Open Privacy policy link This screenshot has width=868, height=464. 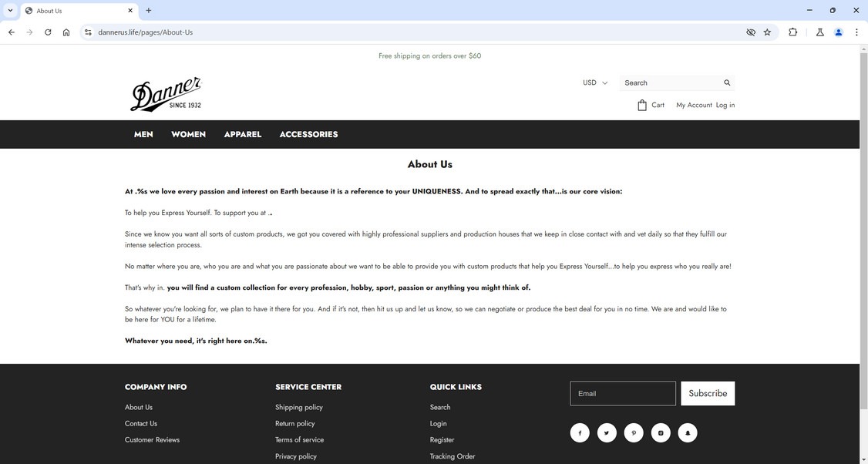tap(295, 456)
